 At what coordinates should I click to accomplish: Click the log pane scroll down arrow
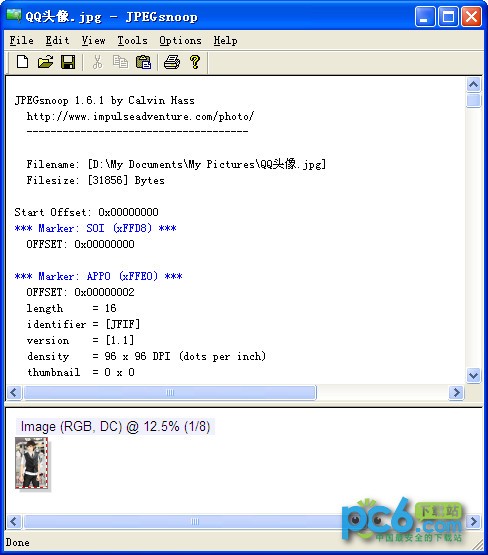pos(473,375)
